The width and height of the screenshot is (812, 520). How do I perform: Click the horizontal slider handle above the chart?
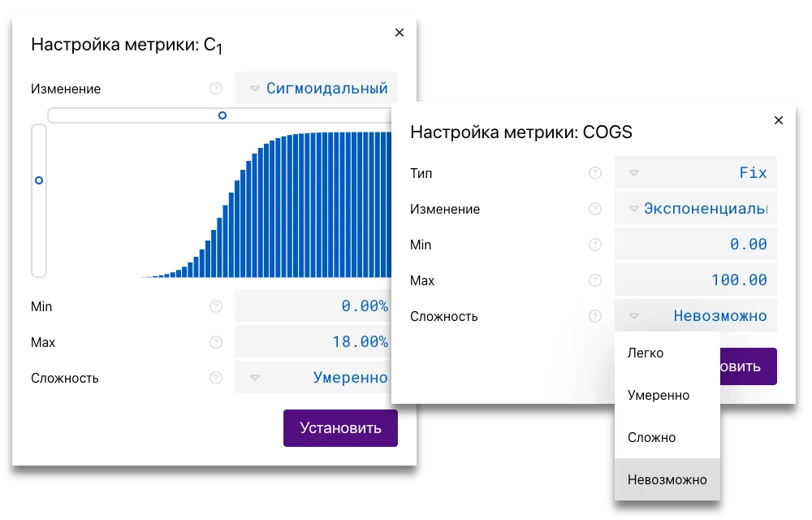tap(222, 115)
